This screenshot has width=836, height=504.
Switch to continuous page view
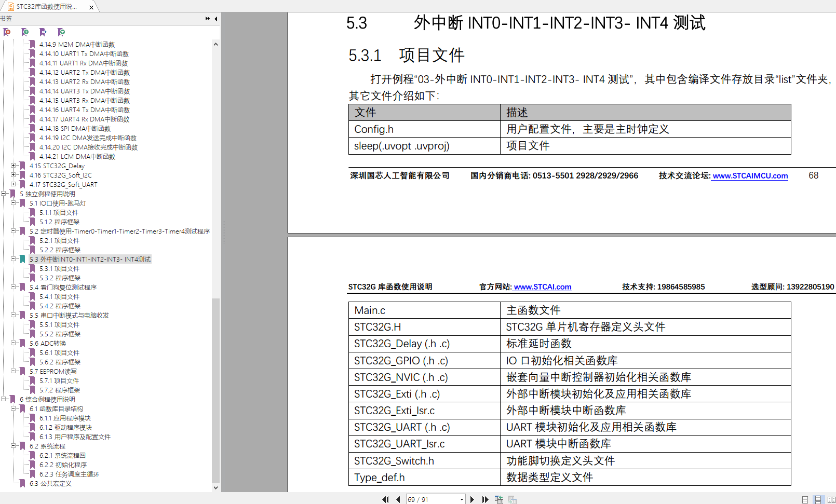[x=818, y=499]
